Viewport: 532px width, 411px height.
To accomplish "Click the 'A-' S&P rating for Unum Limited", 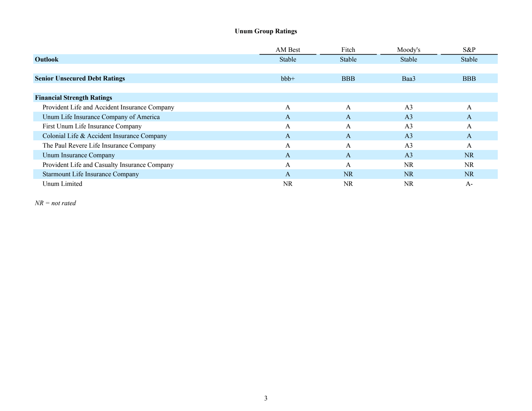I will click(469, 184).
